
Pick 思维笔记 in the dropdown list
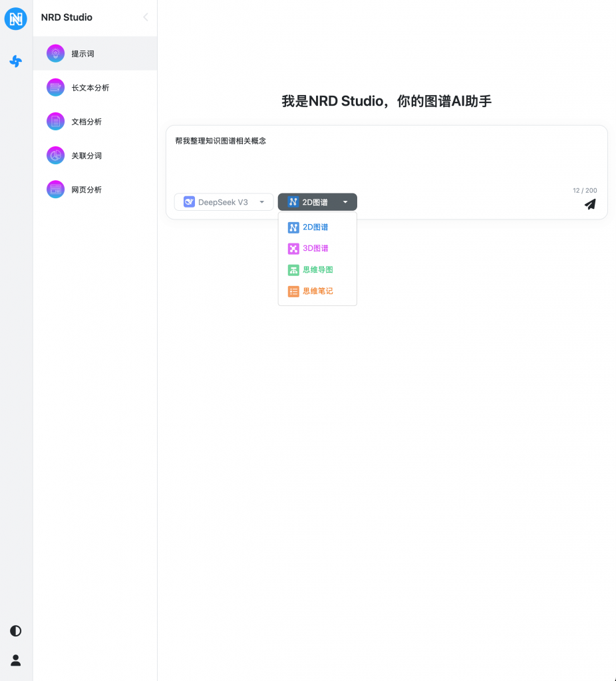tap(317, 291)
